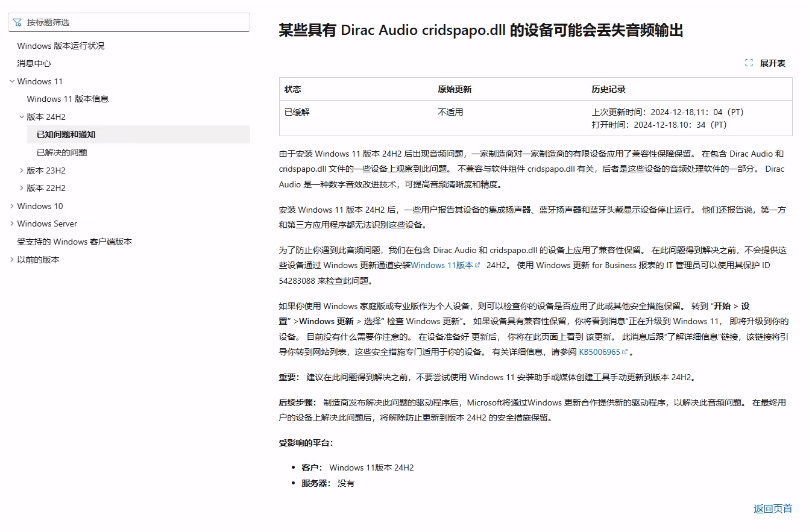Click the Windows 11 sidebar label

[x=40, y=81]
